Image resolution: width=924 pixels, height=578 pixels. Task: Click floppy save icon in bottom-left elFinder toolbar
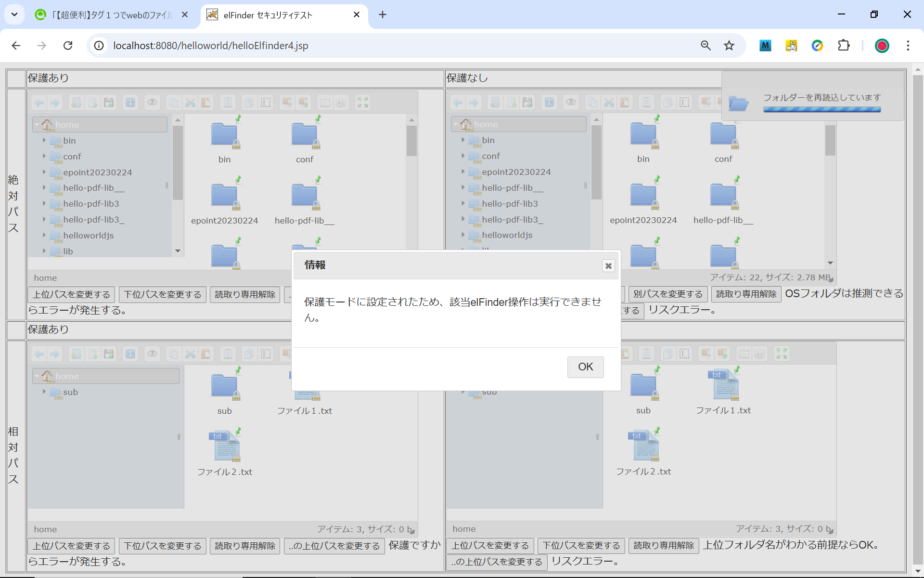[x=109, y=354]
